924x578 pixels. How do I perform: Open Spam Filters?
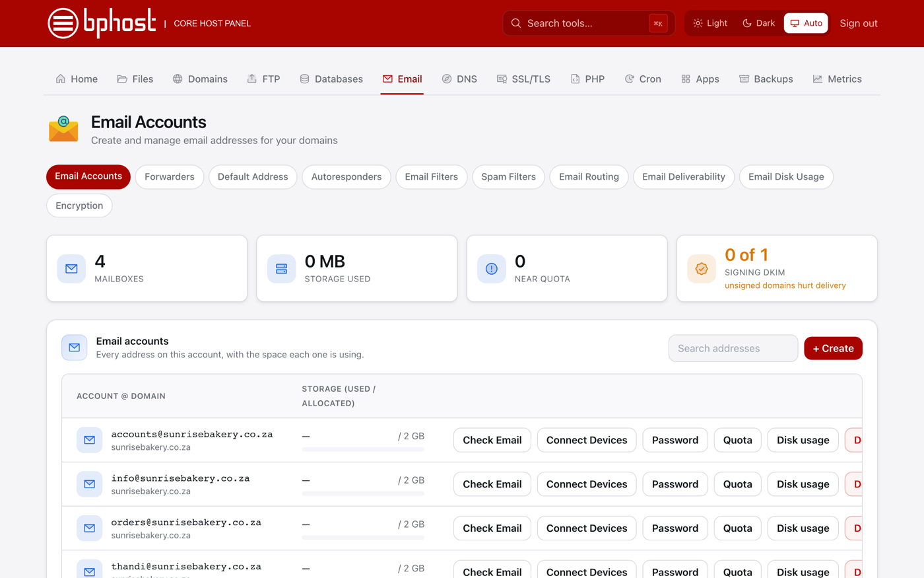tap(508, 177)
